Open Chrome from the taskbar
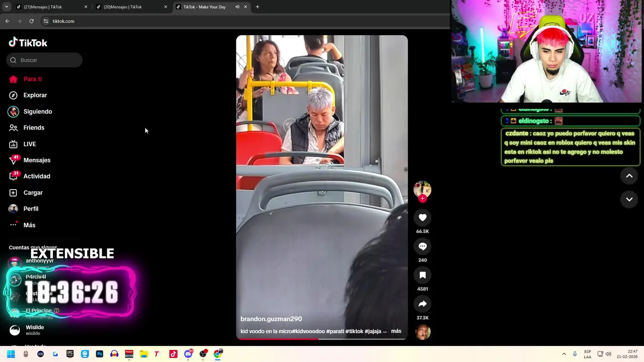 (x=218, y=354)
